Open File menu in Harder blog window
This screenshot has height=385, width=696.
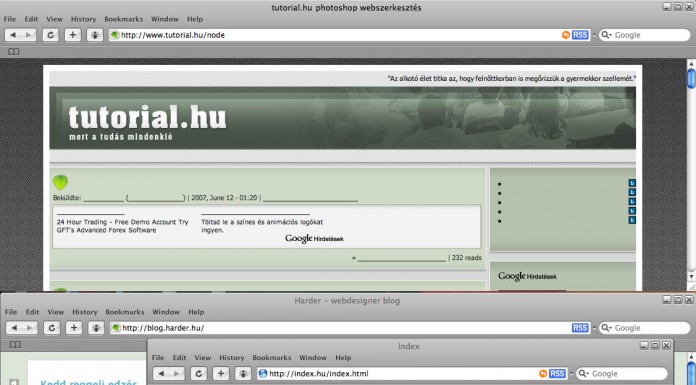click(x=11, y=312)
